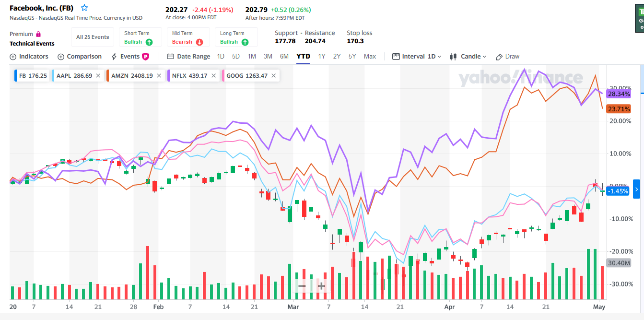Remove AMZN comparison with its X
The image size is (644, 320).
click(159, 76)
